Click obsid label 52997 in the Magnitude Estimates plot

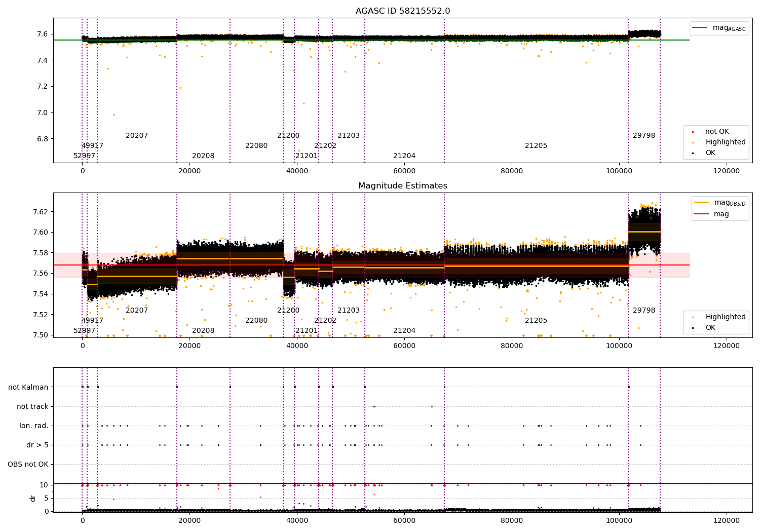point(85,331)
